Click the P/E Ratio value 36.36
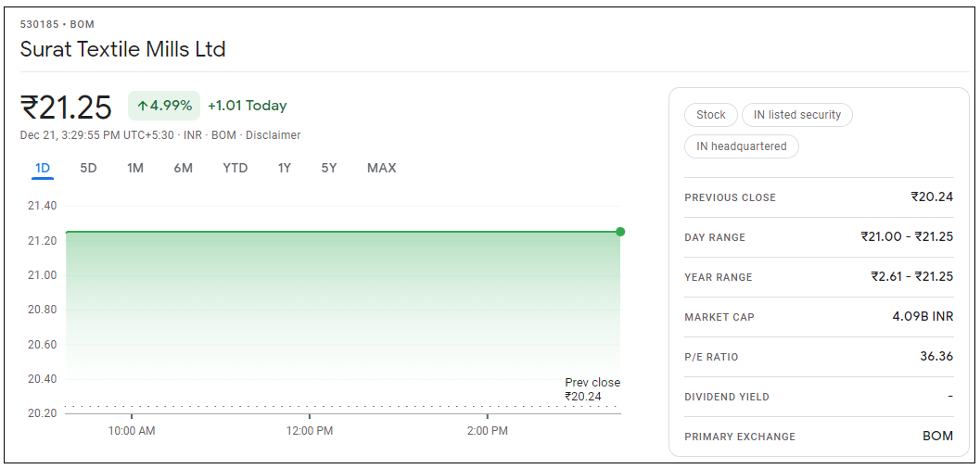 (936, 357)
